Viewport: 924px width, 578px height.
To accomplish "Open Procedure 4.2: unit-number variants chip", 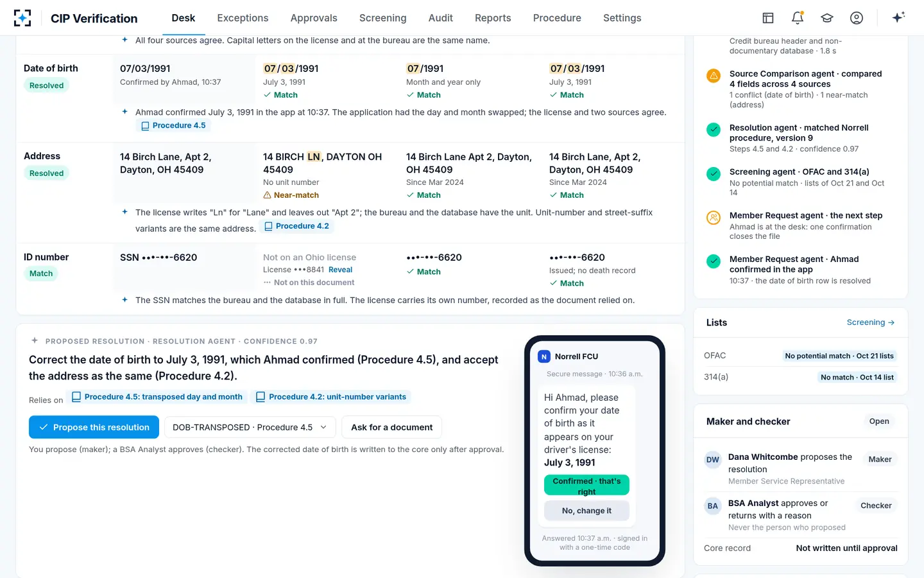I will (x=332, y=397).
